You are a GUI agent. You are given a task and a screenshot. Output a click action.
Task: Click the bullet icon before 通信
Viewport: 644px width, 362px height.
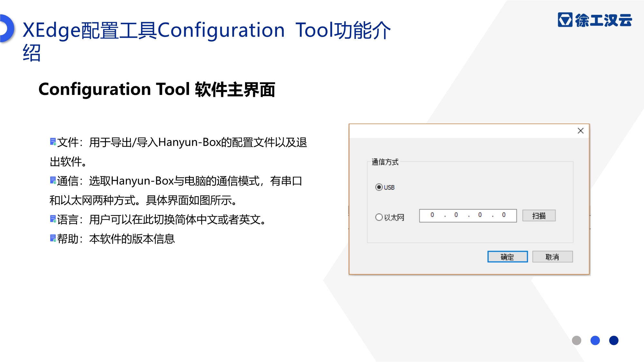point(53,180)
